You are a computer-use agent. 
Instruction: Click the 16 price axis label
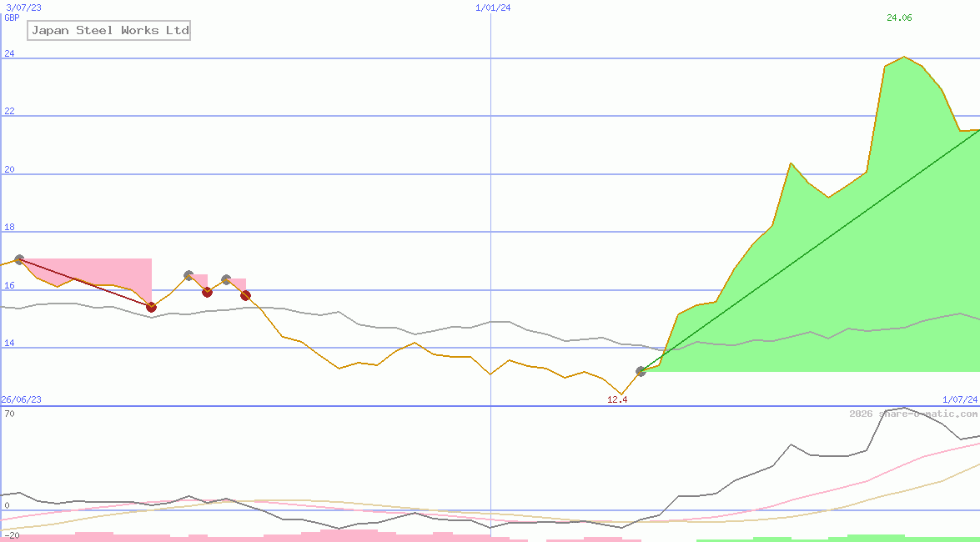(9, 286)
